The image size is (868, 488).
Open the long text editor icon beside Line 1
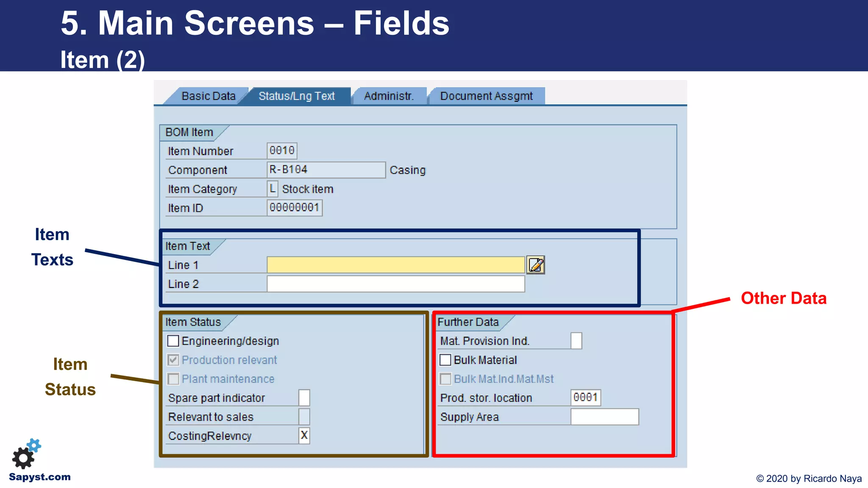tap(535, 265)
